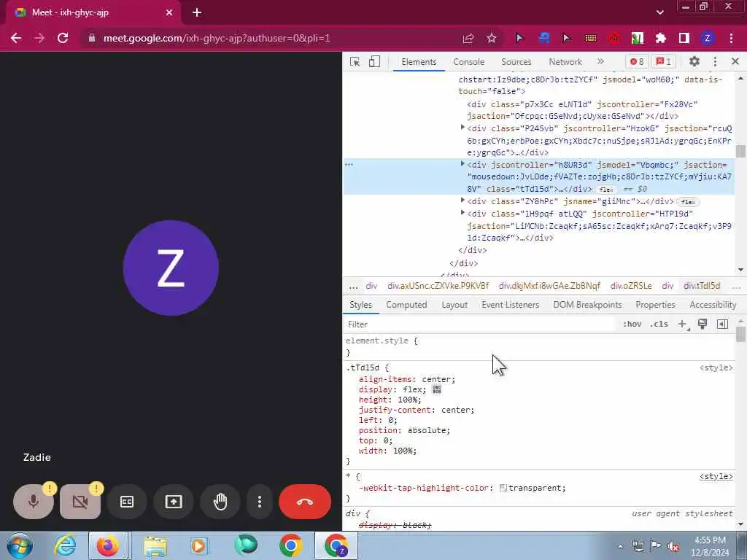
Task: Expand the div with class P245vb
Action: pyautogui.click(x=462, y=128)
